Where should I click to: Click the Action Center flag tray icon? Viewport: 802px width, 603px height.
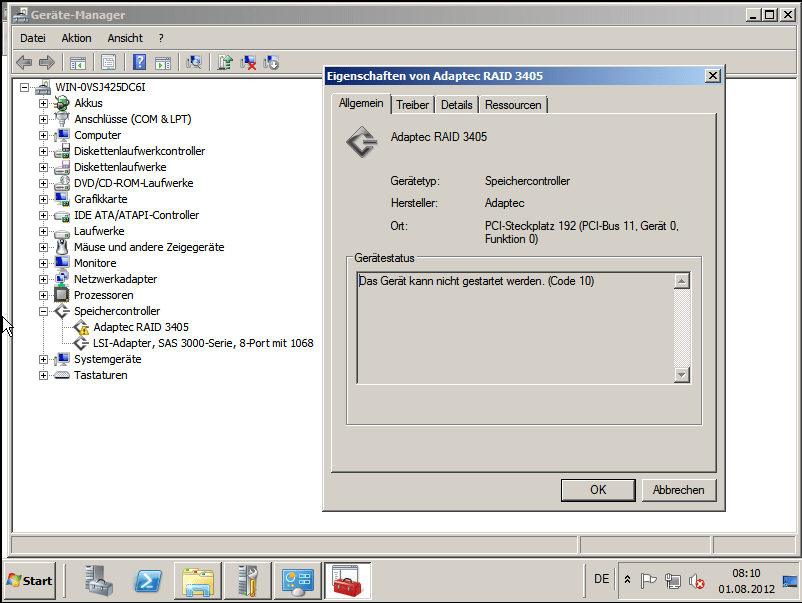(x=648, y=581)
